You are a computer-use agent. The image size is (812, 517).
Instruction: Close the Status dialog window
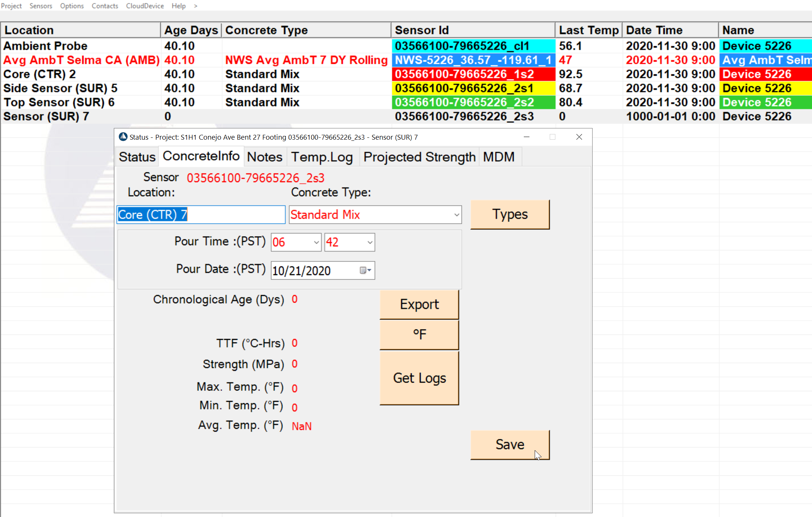tap(579, 137)
